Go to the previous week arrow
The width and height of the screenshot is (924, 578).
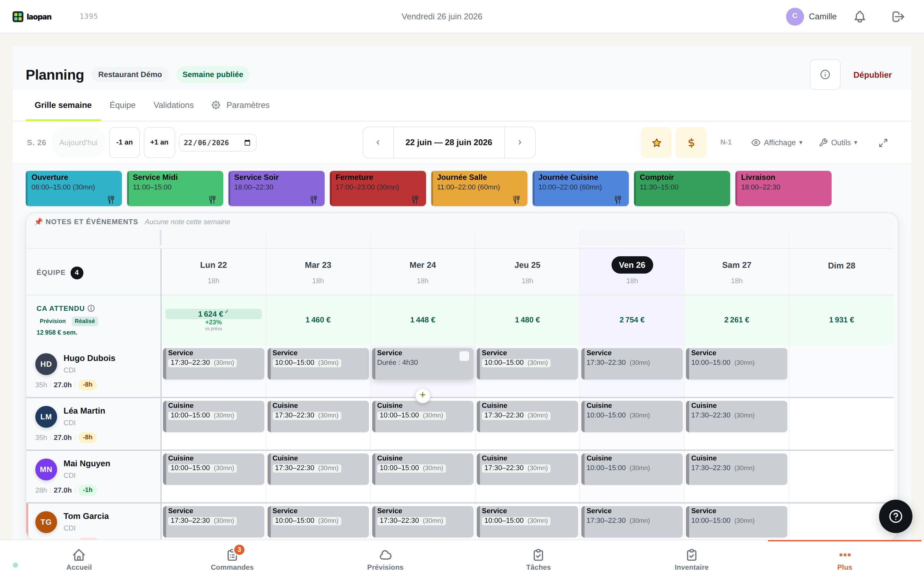coord(378,143)
